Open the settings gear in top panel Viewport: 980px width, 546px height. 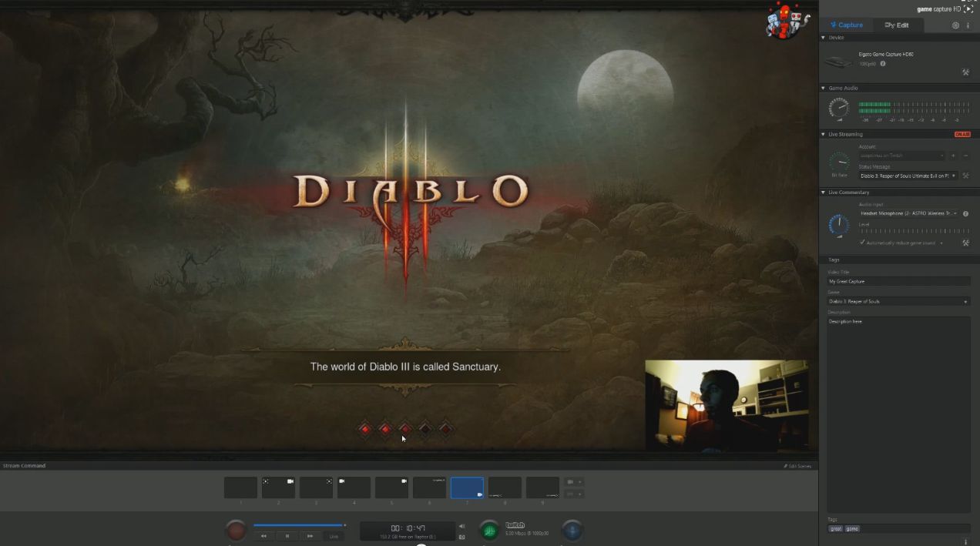(955, 25)
